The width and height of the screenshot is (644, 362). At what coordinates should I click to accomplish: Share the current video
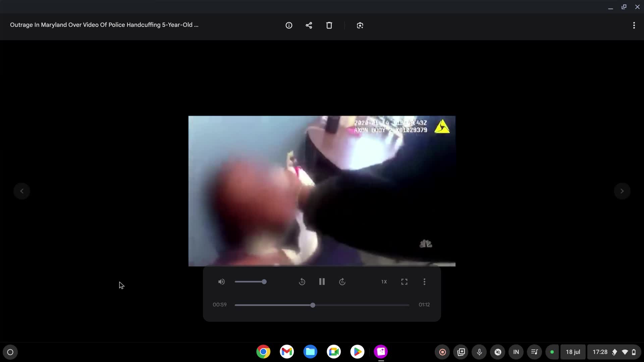[309, 25]
